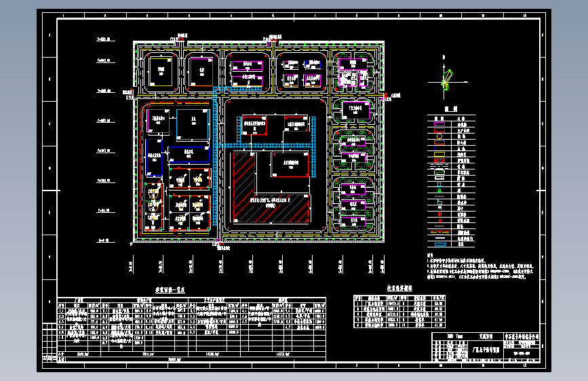Pick the orange rectangle legend symbol

click(439, 142)
